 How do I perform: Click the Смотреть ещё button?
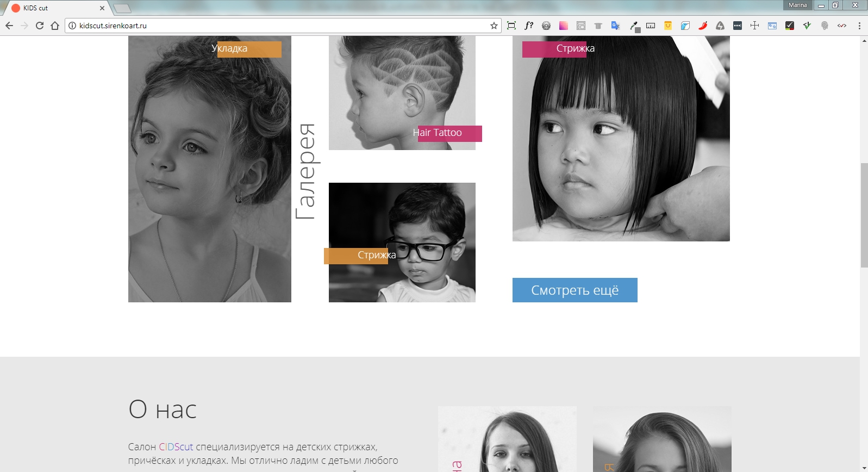[574, 290]
